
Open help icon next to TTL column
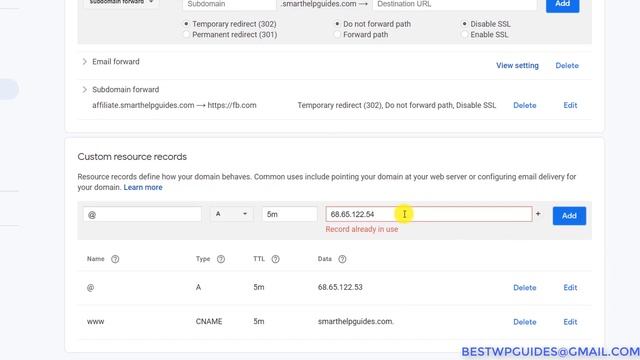pyautogui.click(x=276, y=259)
